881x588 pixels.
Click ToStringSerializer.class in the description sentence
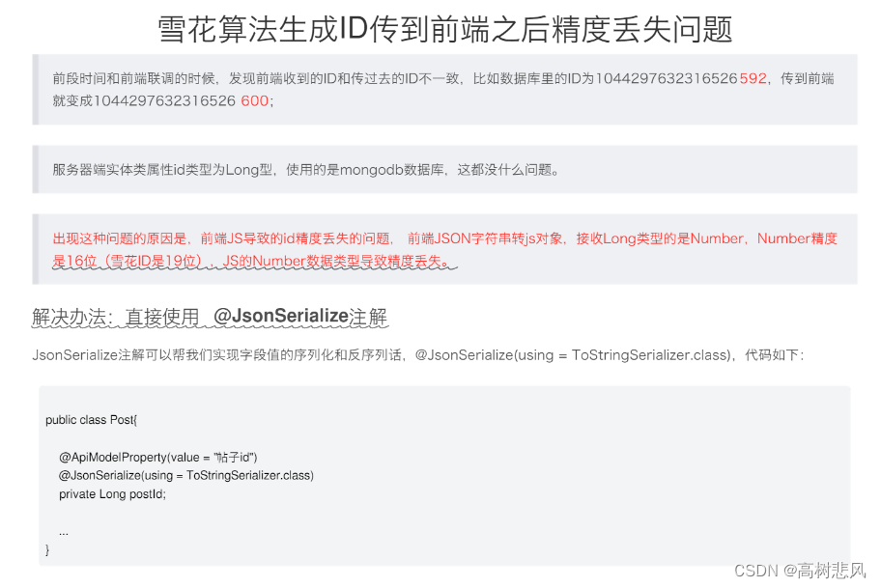651,355
